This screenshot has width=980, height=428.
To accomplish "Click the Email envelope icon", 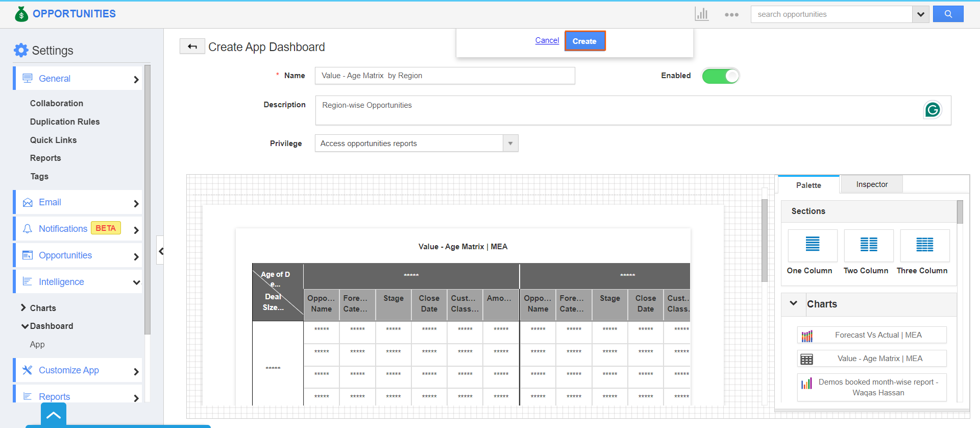I will 28,203.
